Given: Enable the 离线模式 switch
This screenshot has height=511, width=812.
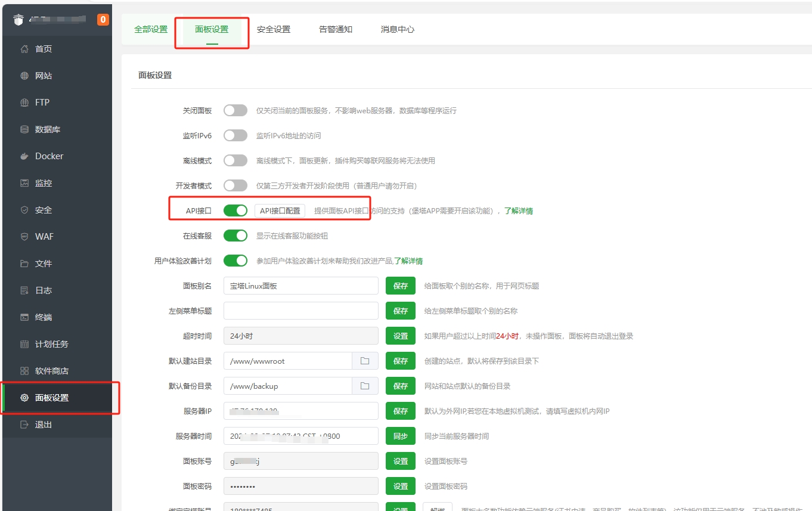Looking at the screenshot, I should click(235, 160).
